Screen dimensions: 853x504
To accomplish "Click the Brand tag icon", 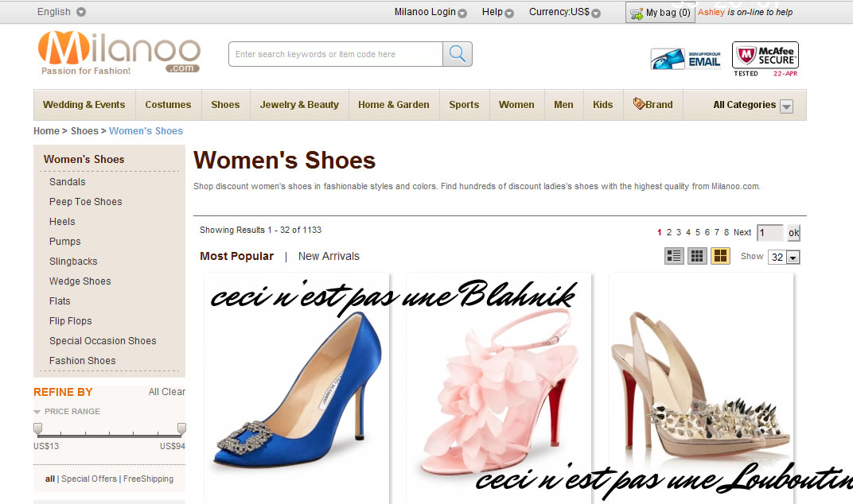I will [x=639, y=103].
